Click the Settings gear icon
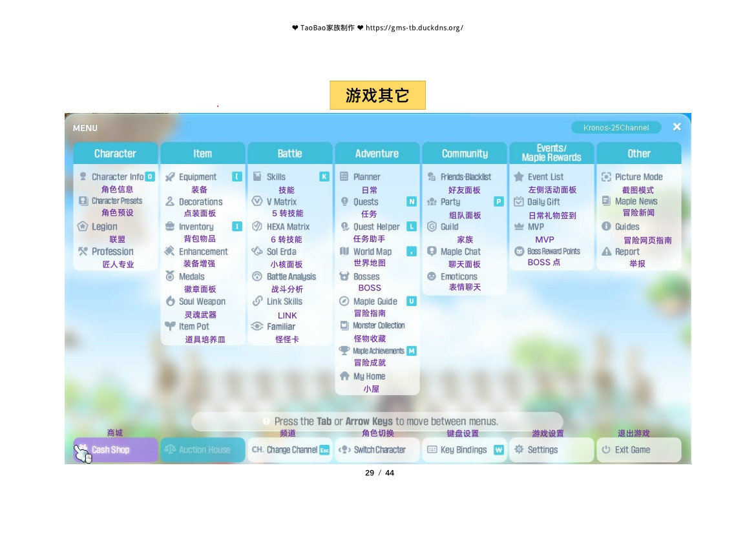This screenshot has height=534, width=756. (x=519, y=450)
